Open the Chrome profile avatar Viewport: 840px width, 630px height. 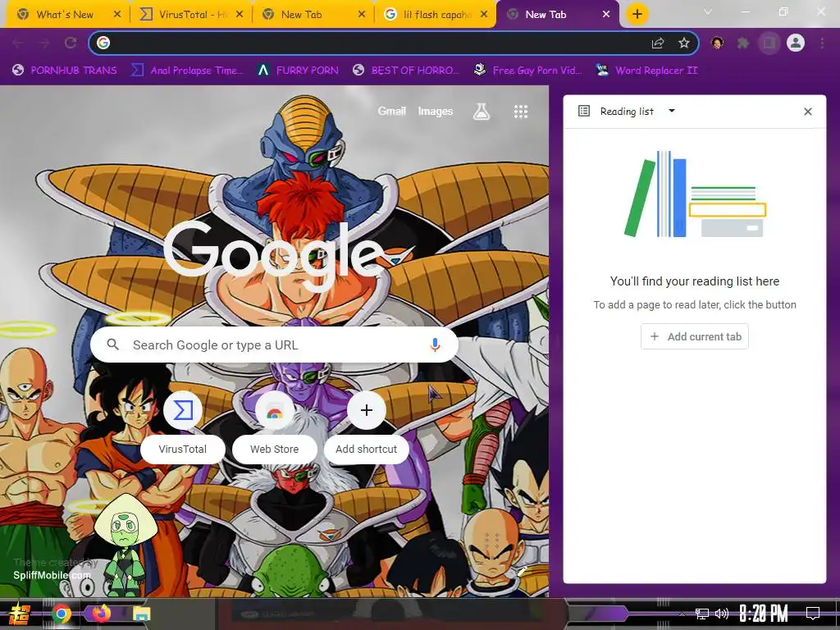(x=796, y=43)
